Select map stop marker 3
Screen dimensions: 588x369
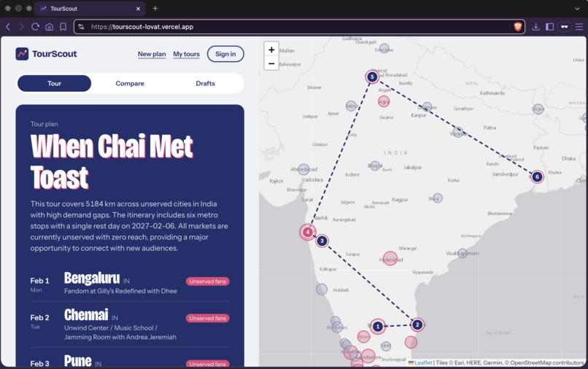tap(322, 241)
